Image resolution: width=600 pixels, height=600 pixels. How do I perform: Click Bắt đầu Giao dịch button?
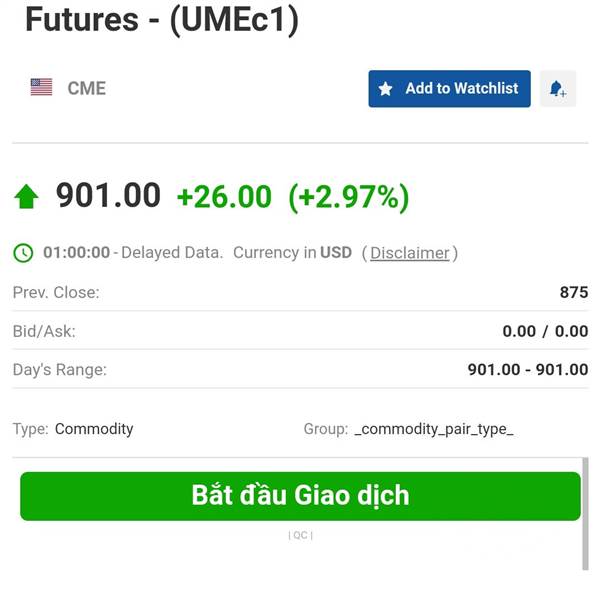300,496
